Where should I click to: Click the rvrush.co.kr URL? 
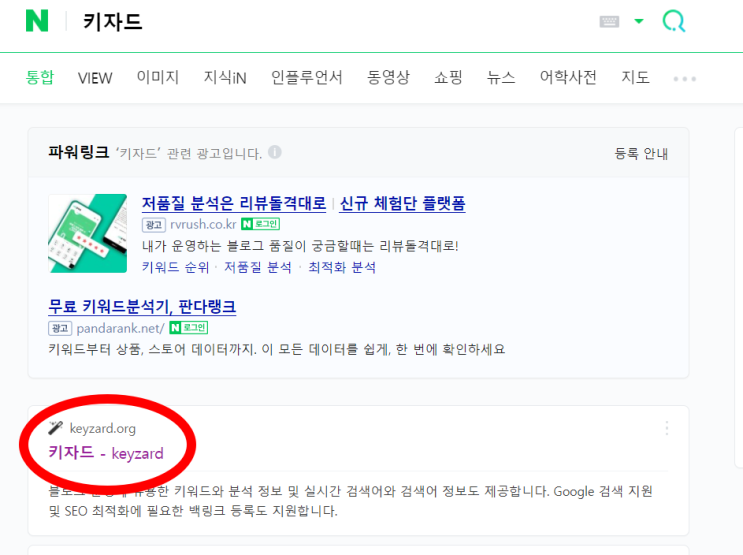(x=203, y=224)
